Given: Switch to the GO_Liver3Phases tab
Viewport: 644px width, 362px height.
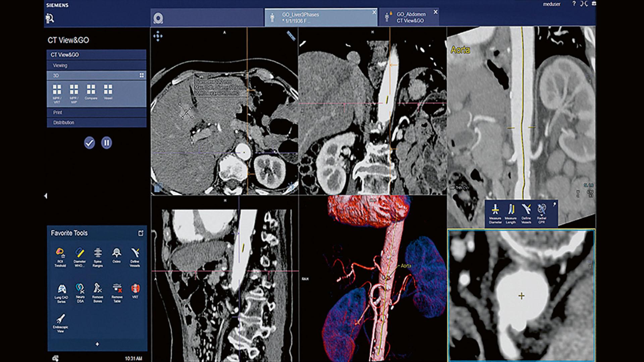Looking at the screenshot, I should point(319,16).
